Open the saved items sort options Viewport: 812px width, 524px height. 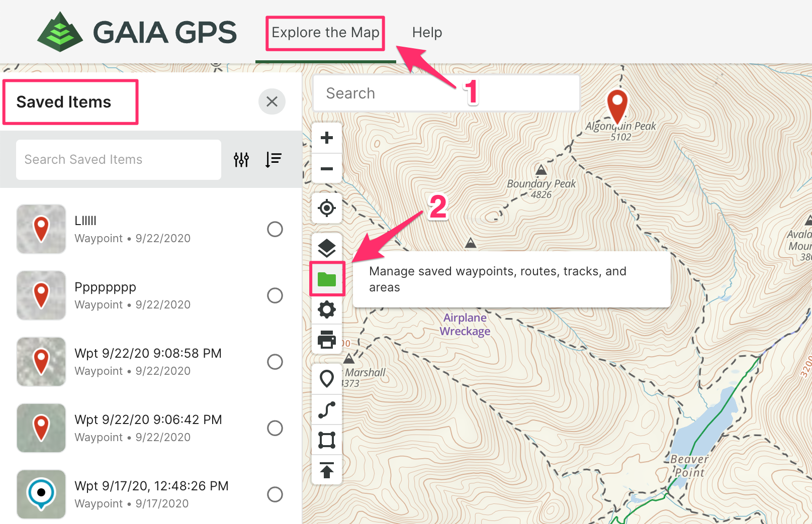coord(274,160)
